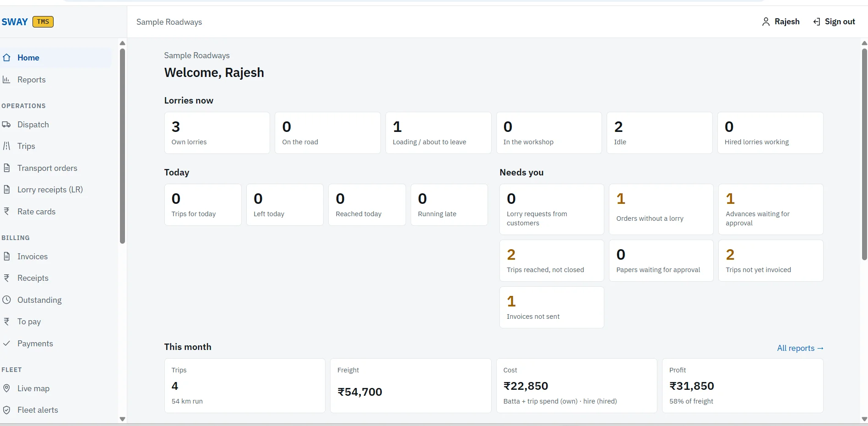Click the Outstanding clock icon
Screen dimensions: 868x426
click(6, 300)
